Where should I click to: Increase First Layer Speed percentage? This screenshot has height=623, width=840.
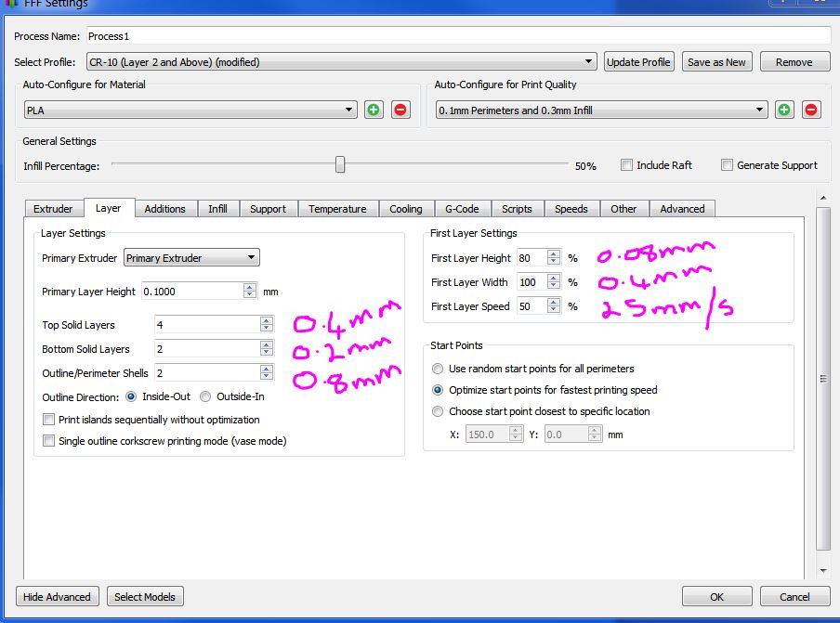(554, 302)
